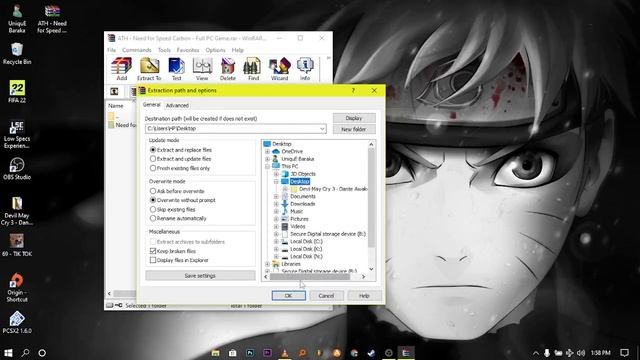
Task: Select Rename automatically option
Action: pyautogui.click(x=178, y=218)
